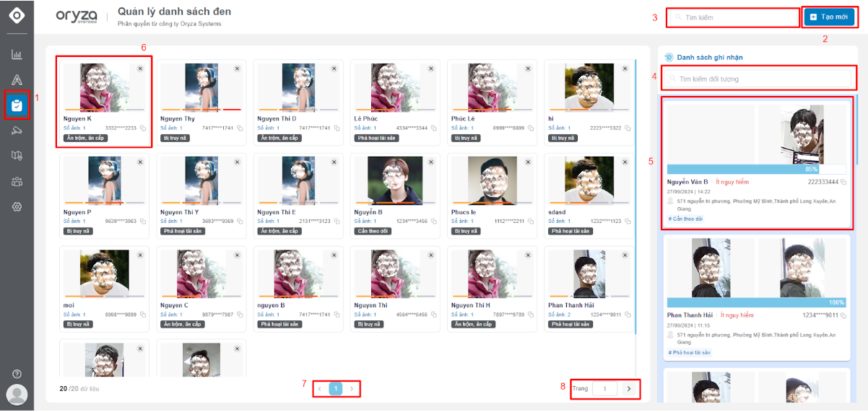Screen dimensions: 868x412
Task: Go to previous page arrow in pagination
Action: coord(320,389)
